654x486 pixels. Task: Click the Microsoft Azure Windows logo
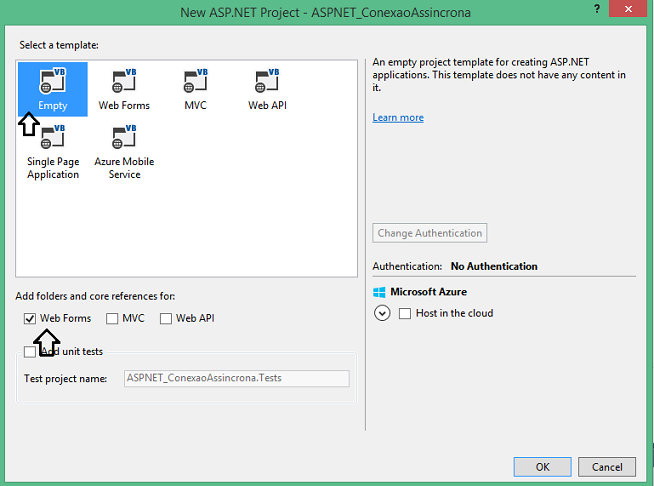379,292
